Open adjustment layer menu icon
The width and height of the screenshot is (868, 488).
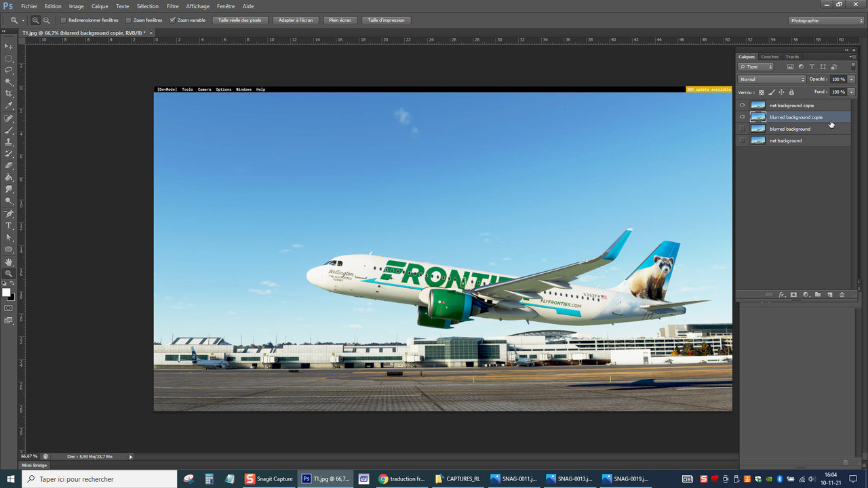click(x=806, y=295)
